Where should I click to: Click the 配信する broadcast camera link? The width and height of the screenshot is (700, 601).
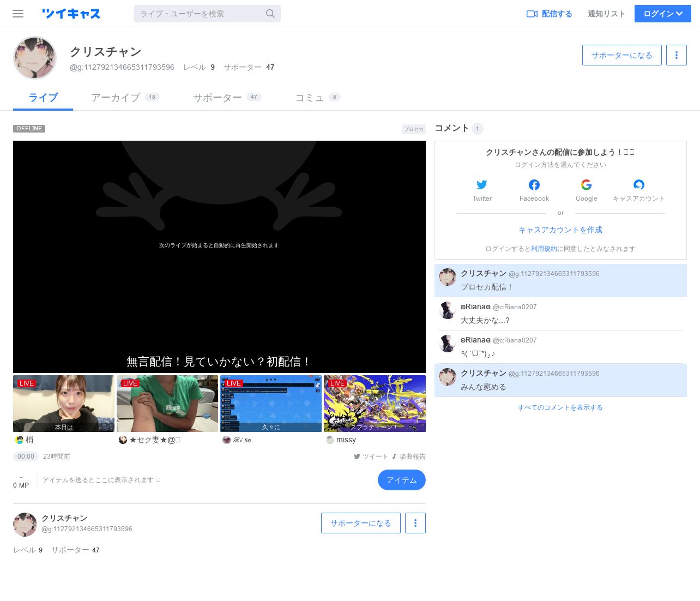[550, 14]
